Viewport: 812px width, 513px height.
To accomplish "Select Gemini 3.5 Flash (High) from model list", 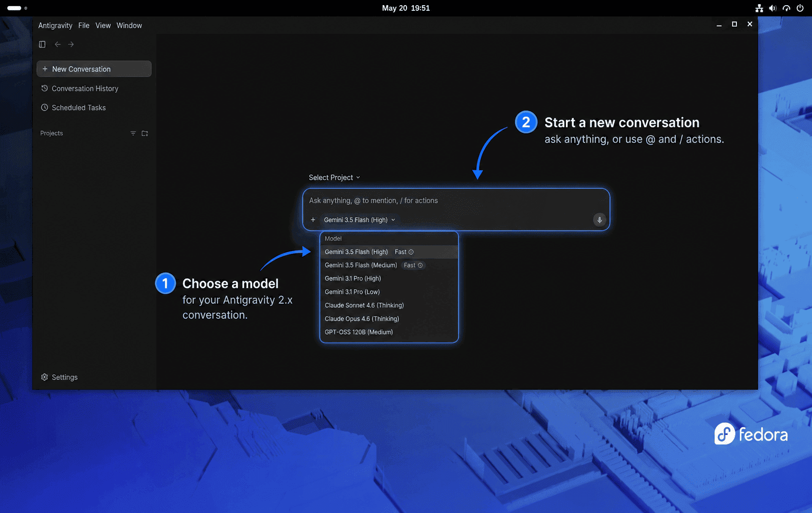I will click(x=389, y=252).
